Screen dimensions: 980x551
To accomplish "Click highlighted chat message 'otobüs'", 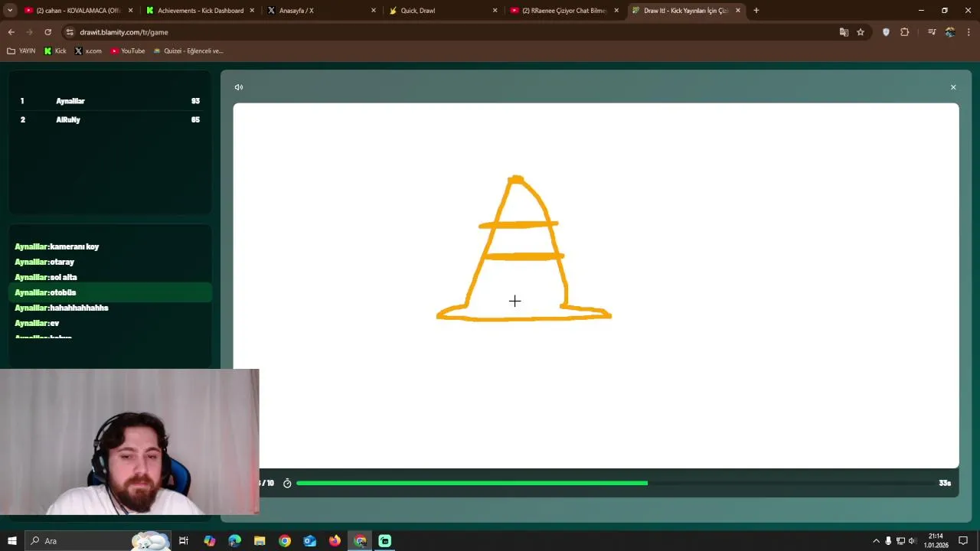I will (x=109, y=292).
